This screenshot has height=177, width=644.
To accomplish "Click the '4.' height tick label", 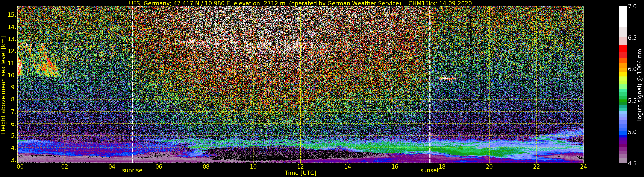I will tap(13, 148).
